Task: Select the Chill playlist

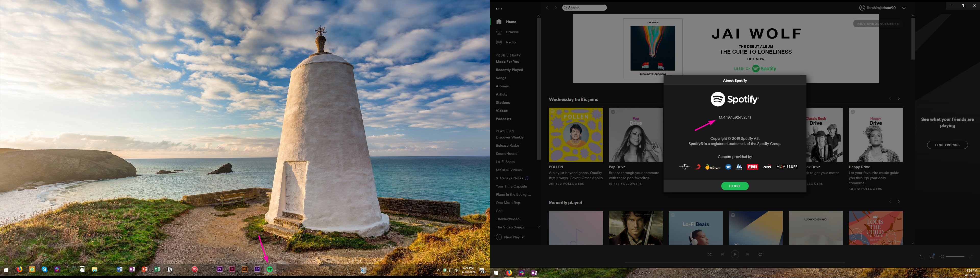Action: click(499, 211)
